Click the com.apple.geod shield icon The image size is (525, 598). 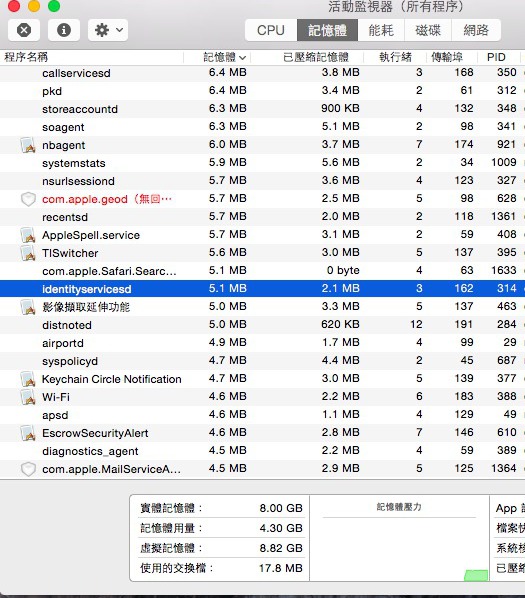coord(28,199)
